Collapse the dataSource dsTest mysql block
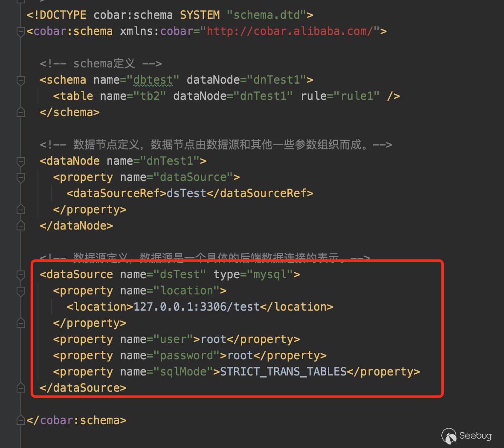The height and width of the screenshot is (448, 504). click(20, 275)
